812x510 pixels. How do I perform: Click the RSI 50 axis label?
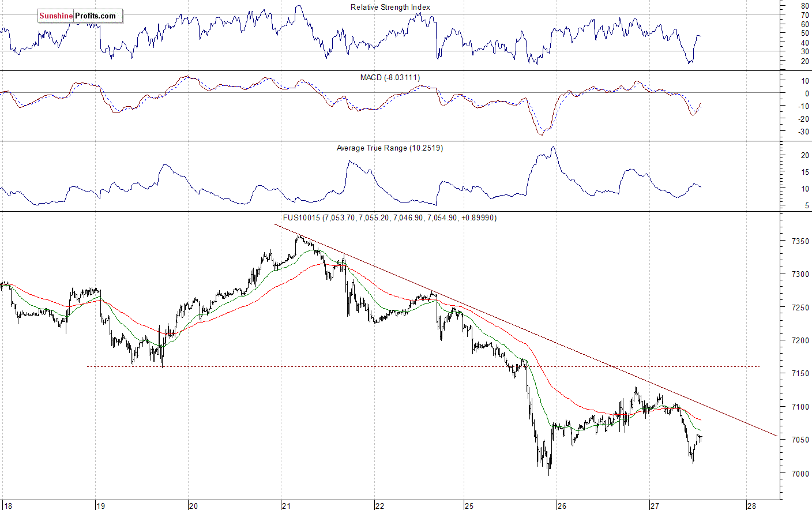coord(805,33)
